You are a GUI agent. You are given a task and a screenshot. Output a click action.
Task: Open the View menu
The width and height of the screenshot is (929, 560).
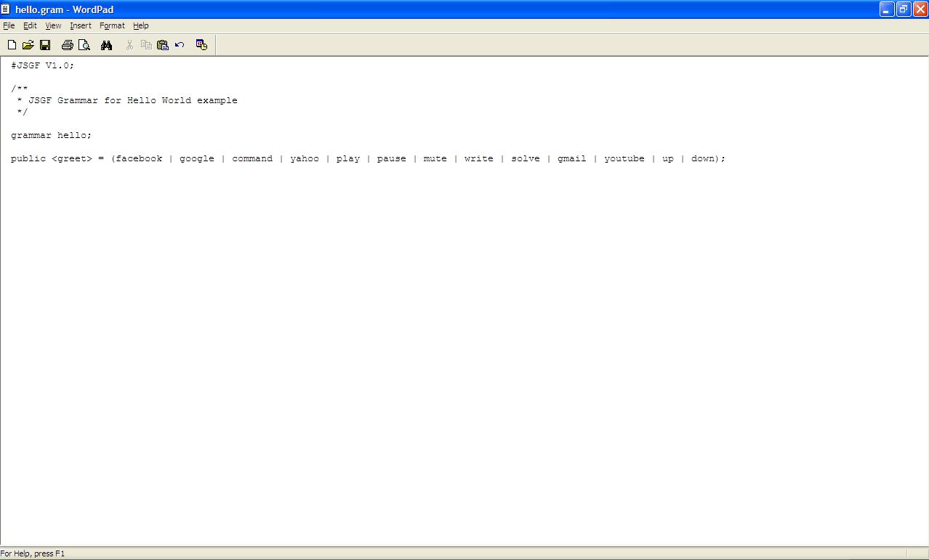pos(53,25)
